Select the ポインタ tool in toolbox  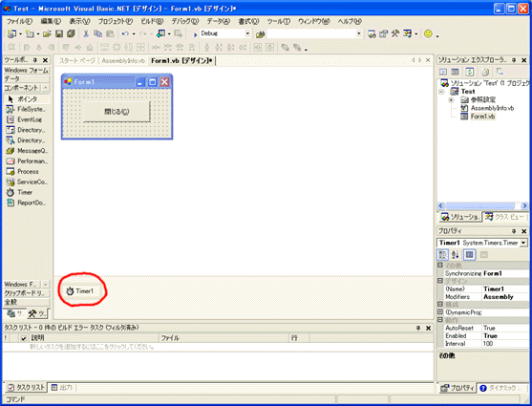[x=27, y=99]
